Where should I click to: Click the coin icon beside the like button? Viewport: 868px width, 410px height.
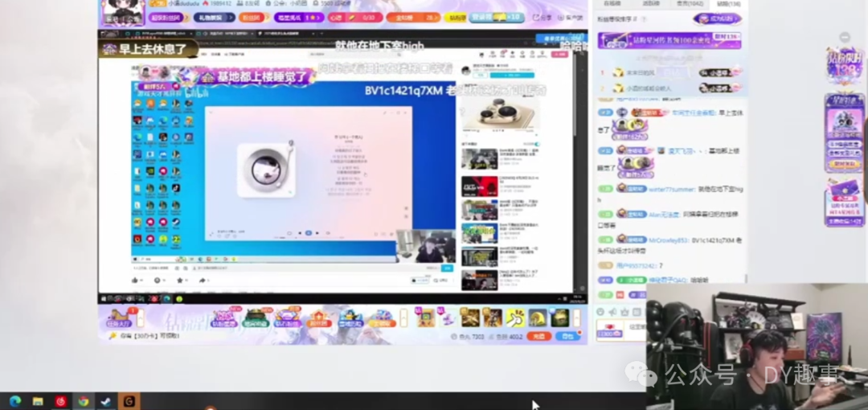tap(159, 281)
